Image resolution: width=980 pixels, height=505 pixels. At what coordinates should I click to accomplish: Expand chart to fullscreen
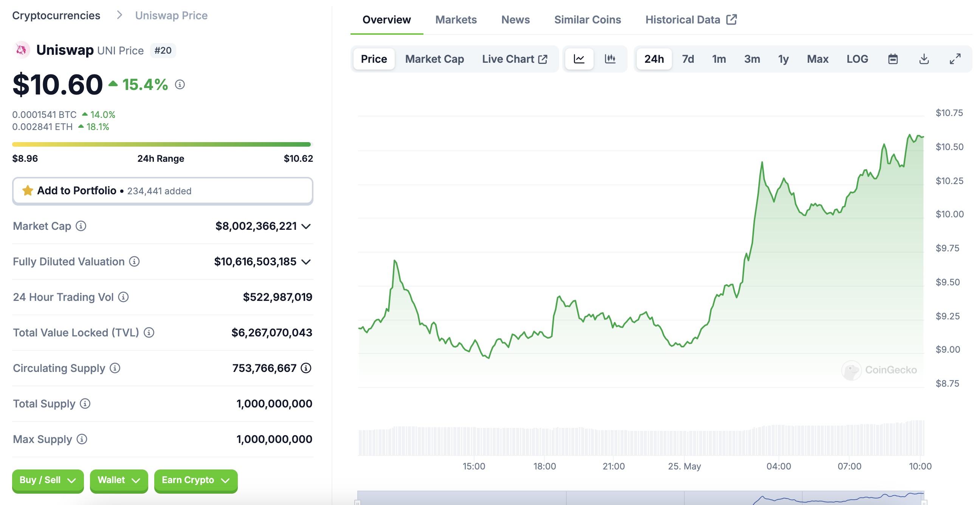tap(955, 59)
